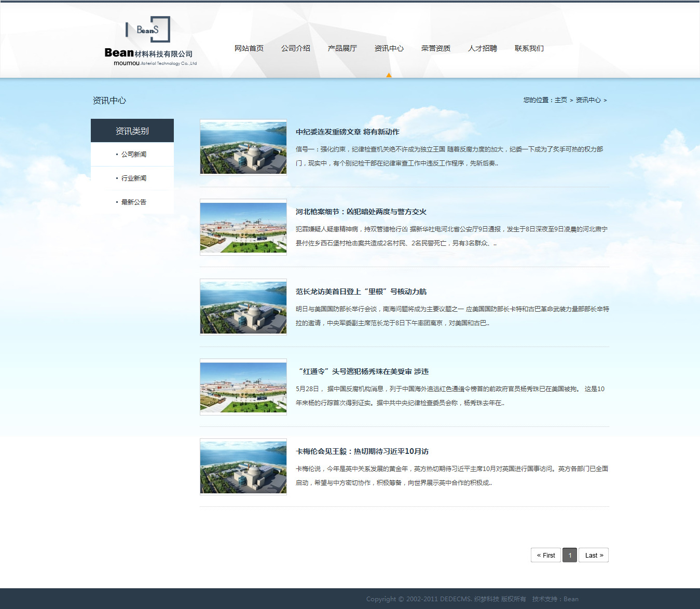The height and width of the screenshot is (609, 700).
Task: Choose 行业新闻 from sidebar categories
Action: (133, 178)
